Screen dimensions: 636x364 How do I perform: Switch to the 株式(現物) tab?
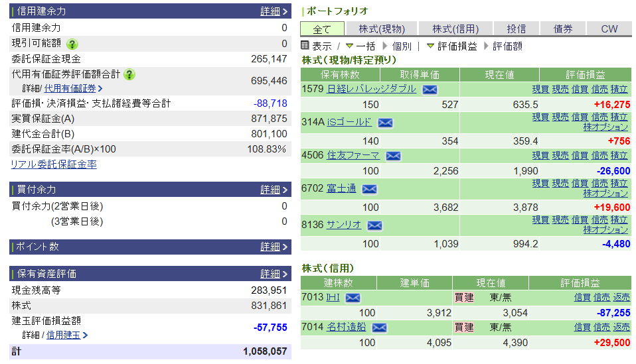(x=381, y=29)
